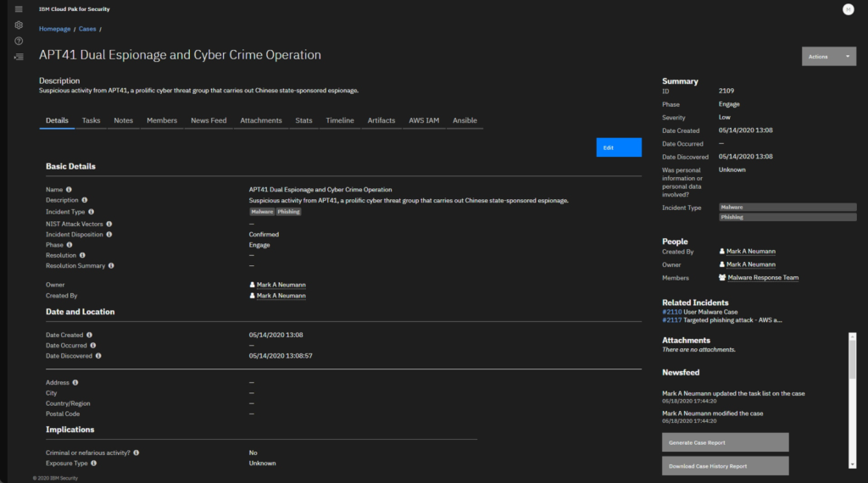The height and width of the screenshot is (483, 868).
Task: Open related incident #2117
Action: [672, 320]
